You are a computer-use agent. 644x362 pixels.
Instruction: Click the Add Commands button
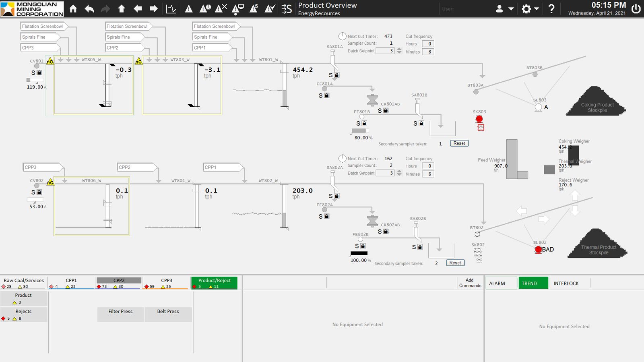point(470,283)
